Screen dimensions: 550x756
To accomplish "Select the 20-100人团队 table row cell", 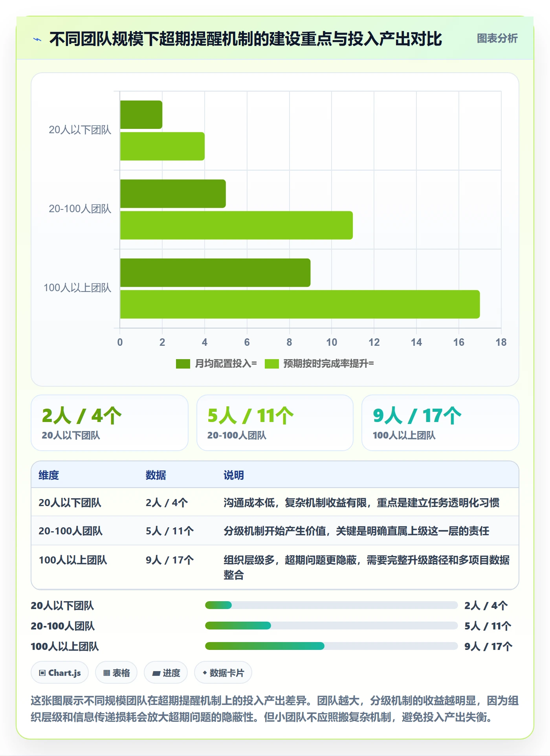I will point(71,531).
